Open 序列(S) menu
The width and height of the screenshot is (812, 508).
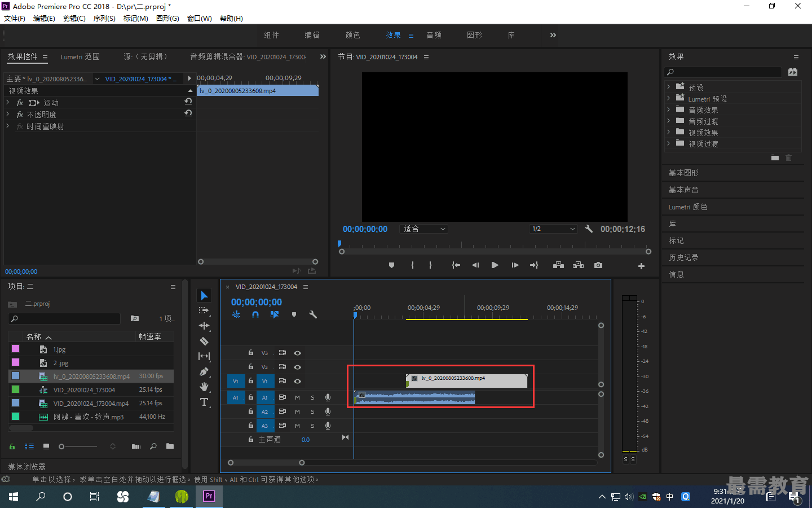(x=104, y=18)
